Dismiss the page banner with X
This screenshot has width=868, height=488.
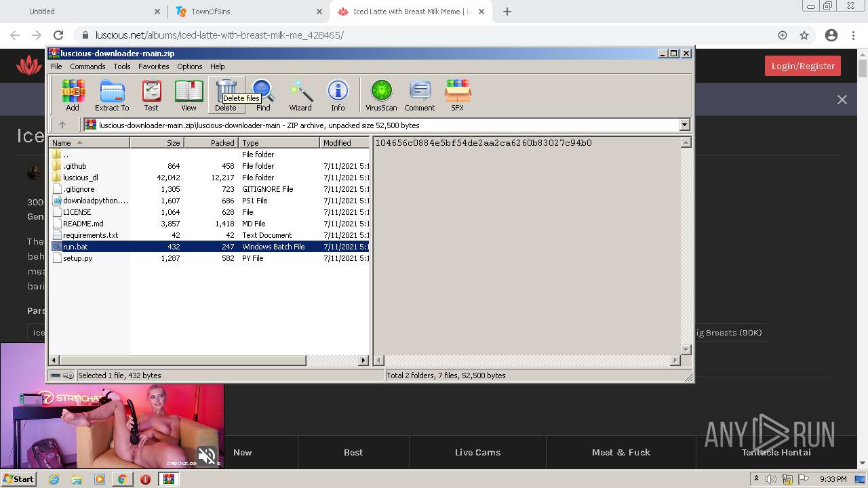(842, 100)
